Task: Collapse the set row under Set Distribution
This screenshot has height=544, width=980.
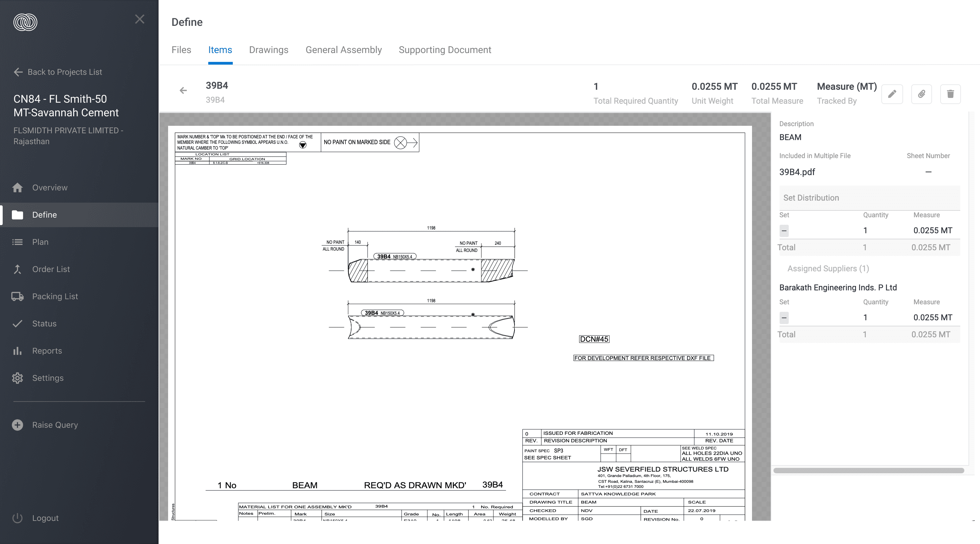Action: pos(784,231)
